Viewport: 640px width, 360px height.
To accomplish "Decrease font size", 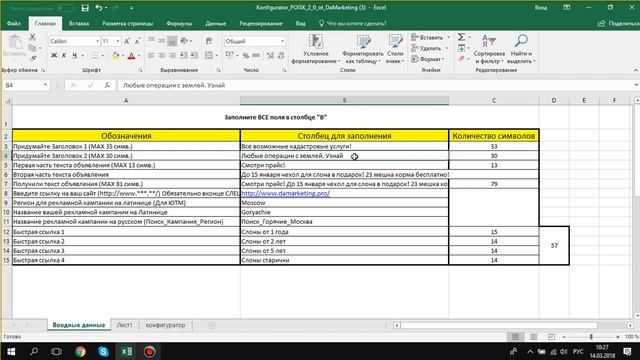I will point(138,41).
